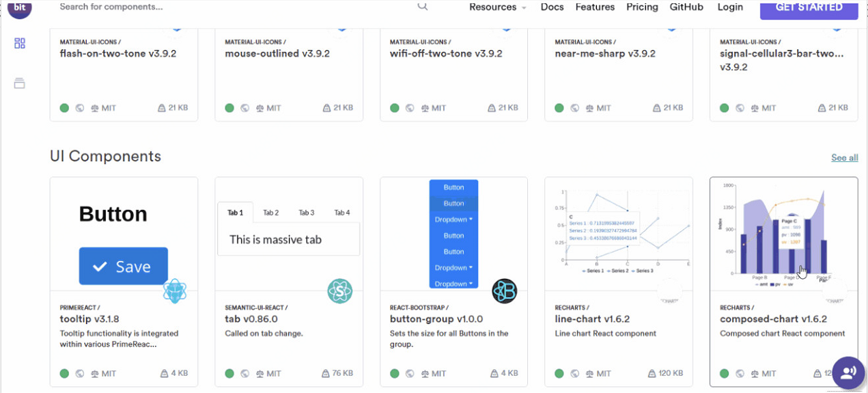Screen dimensions: 868x393
Task: Open the Bit logo home link
Action: pos(20,8)
